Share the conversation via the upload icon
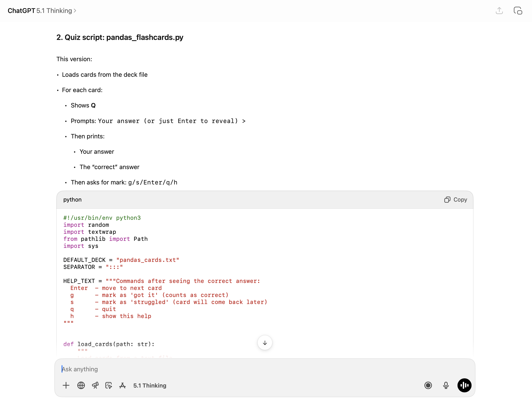The height and width of the screenshot is (404, 532). 499,11
